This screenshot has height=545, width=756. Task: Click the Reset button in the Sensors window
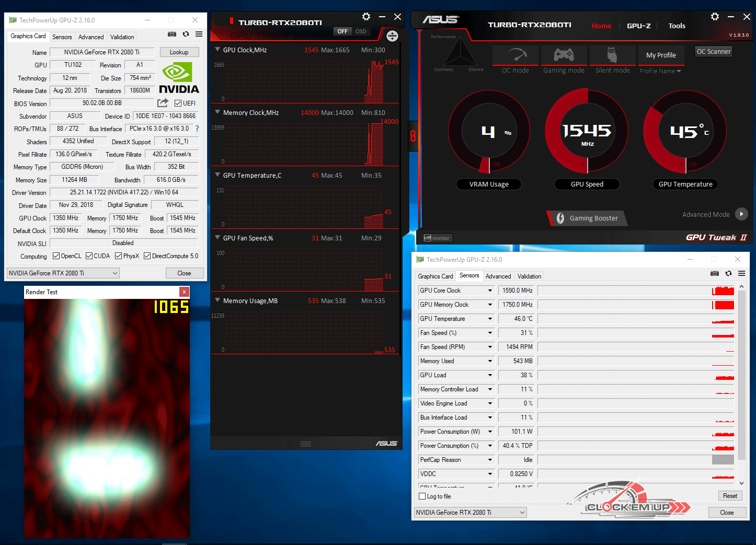click(x=730, y=496)
